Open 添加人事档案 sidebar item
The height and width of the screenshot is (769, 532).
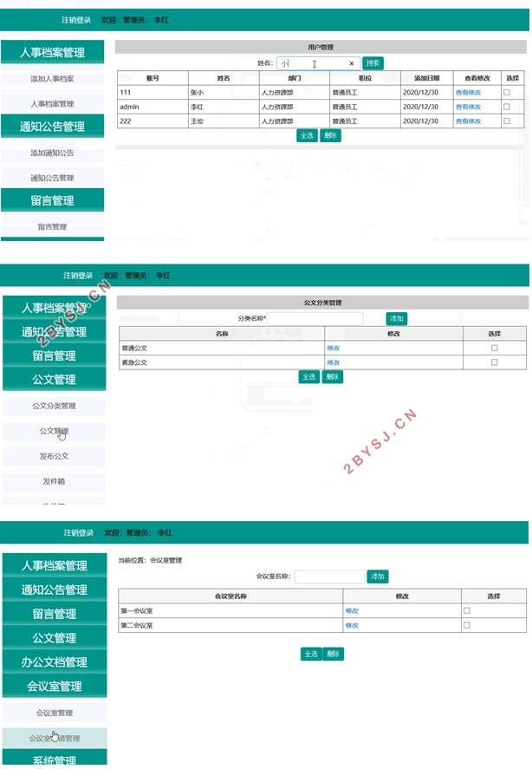point(53,79)
